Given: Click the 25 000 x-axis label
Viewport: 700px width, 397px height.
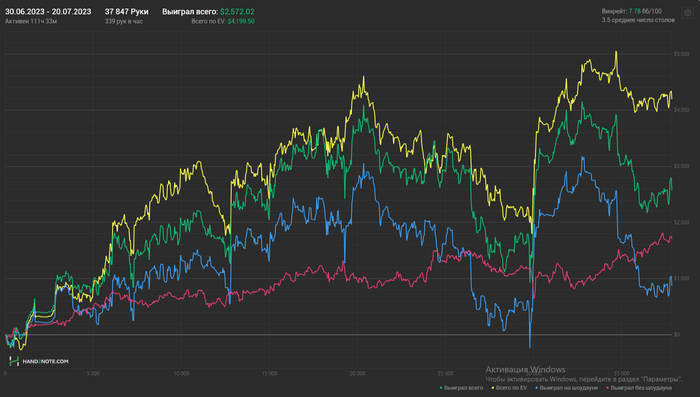Looking at the screenshot, I should click(445, 374).
